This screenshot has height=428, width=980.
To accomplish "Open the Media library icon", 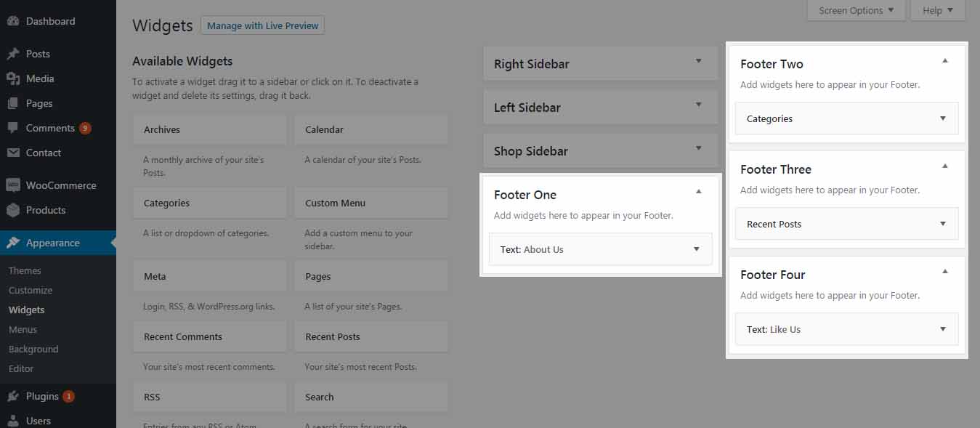I will pyautogui.click(x=13, y=78).
